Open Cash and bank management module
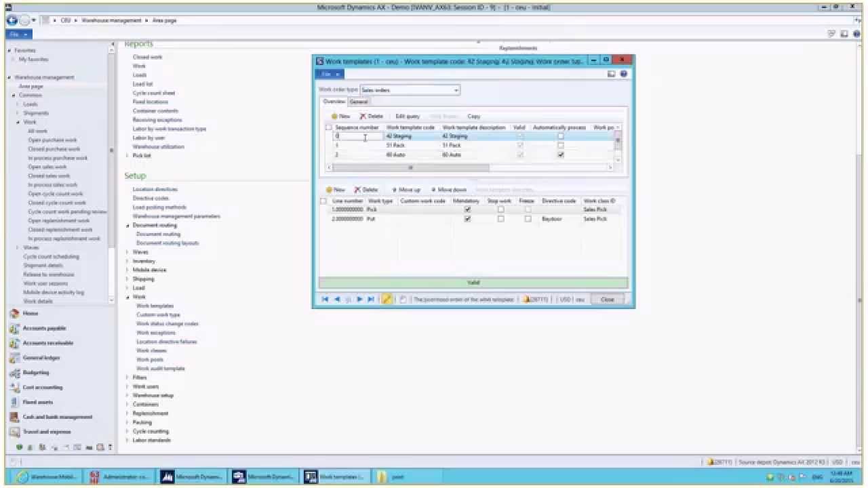868x488 pixels. [57, 417]
